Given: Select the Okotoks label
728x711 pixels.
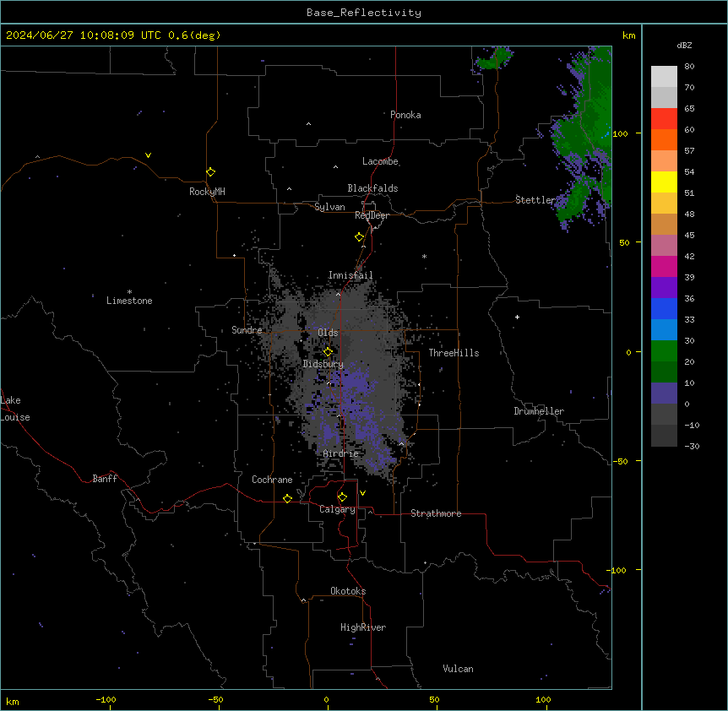Looking at the screenshot, I should 348,591.
